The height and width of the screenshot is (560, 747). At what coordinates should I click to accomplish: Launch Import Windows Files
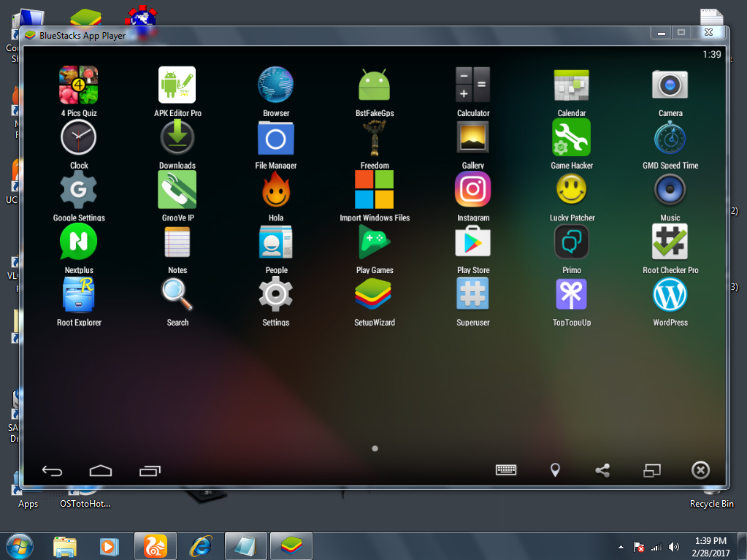point(375,191)
